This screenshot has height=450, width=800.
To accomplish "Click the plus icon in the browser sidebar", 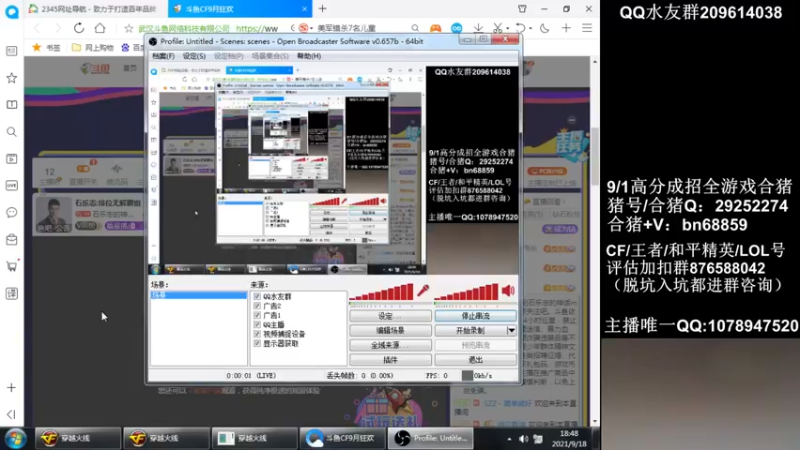I will point(11,388).
